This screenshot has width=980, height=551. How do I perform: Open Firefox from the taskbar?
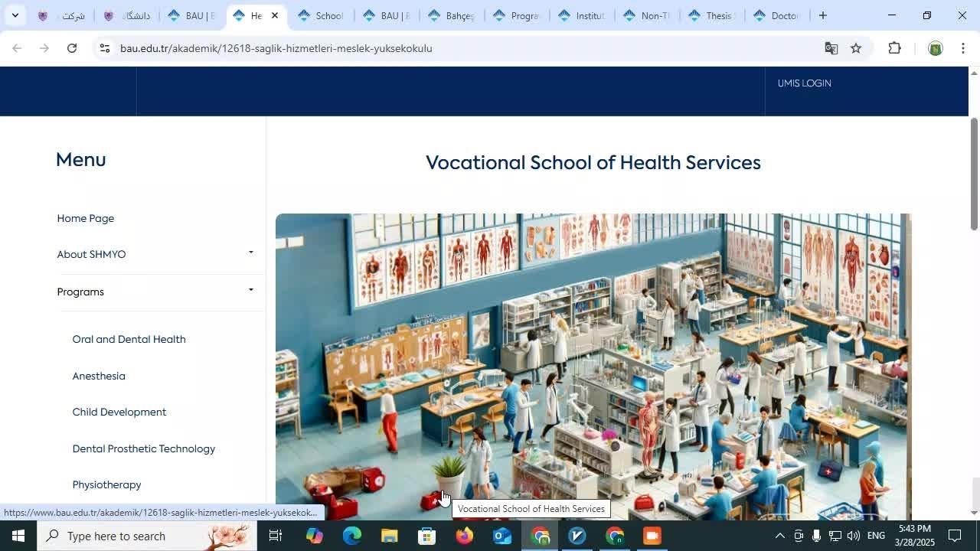[x=464, y=536]
